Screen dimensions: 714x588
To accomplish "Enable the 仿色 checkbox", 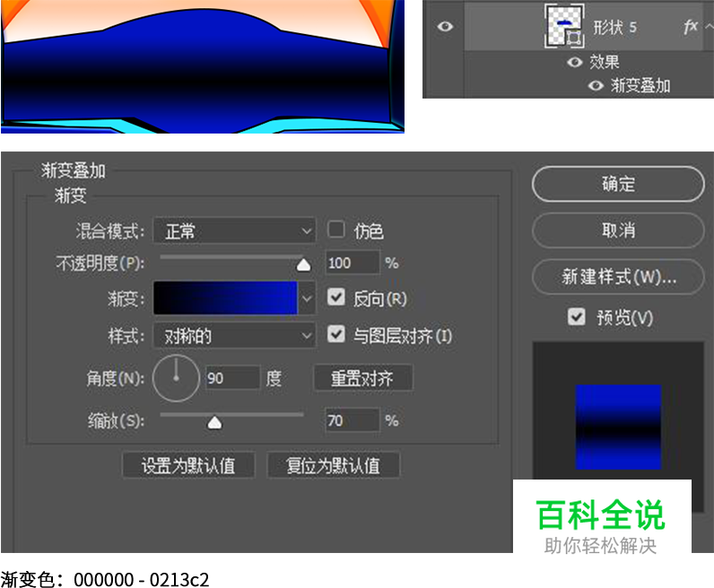I will (336, 229).
